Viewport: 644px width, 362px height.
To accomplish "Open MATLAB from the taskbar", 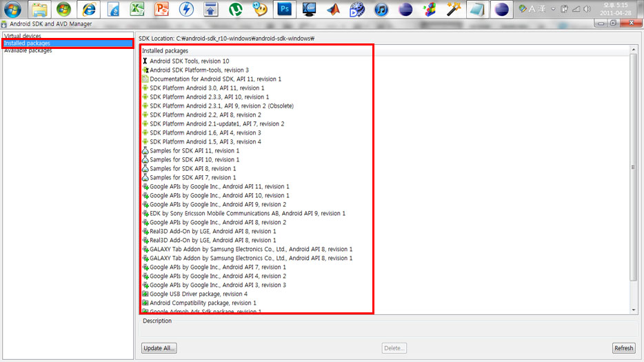I will [333, 9].
